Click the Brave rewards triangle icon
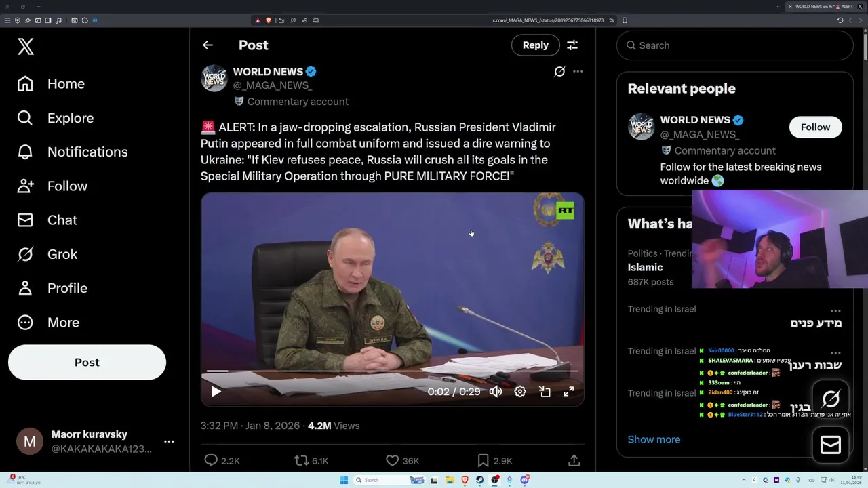 coord(258,20)
